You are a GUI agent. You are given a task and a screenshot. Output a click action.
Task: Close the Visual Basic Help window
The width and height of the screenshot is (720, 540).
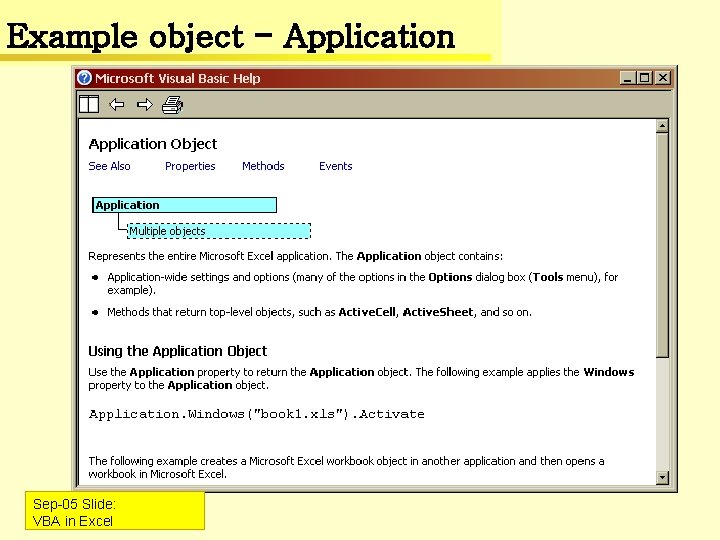tap(663, 78)
